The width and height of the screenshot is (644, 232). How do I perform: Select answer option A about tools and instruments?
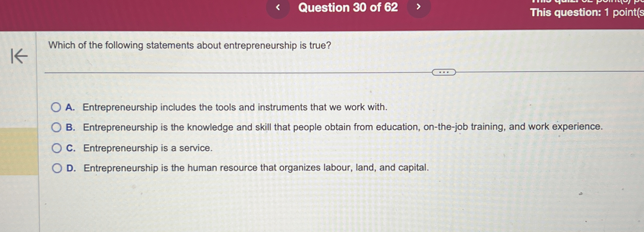pos(57,107)
